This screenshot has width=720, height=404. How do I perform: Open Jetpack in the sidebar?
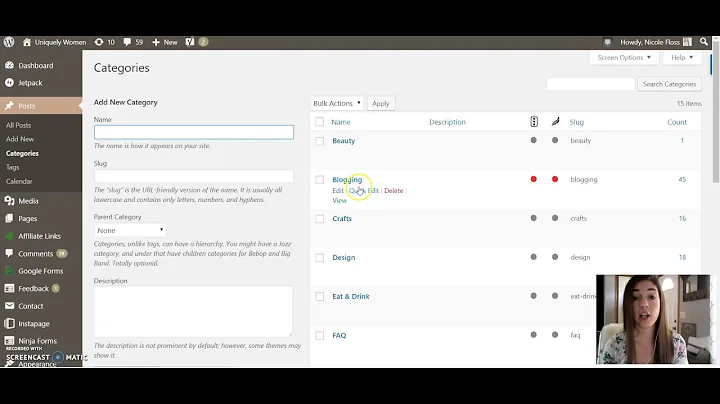tap(30, 84)
